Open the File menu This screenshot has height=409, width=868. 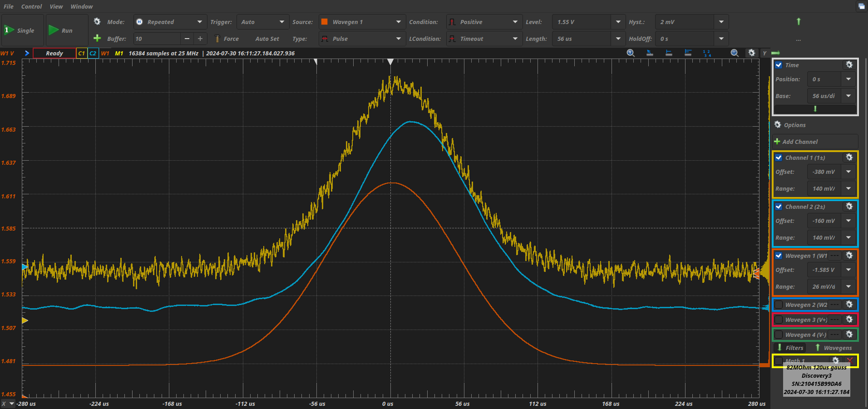9,6
